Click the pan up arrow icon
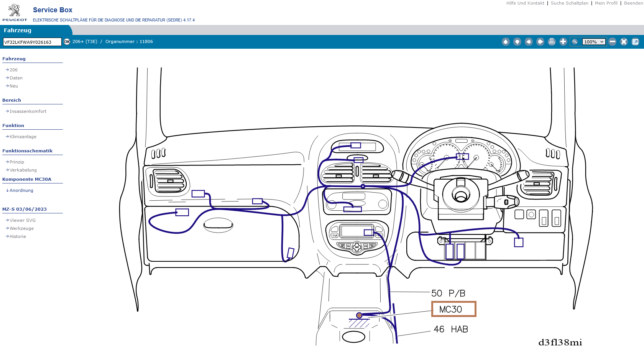 pyautogui.click(x=506, y=42)
